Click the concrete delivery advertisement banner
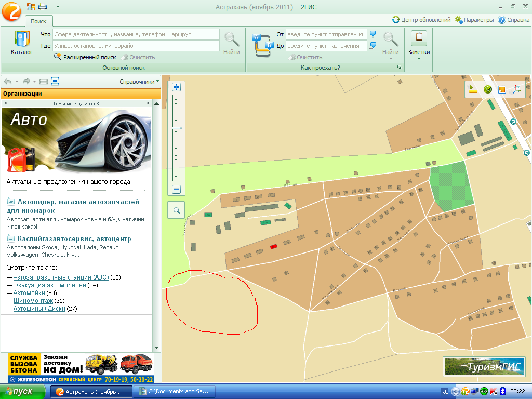This screenshot has height=399, width=532. point(81,368)
